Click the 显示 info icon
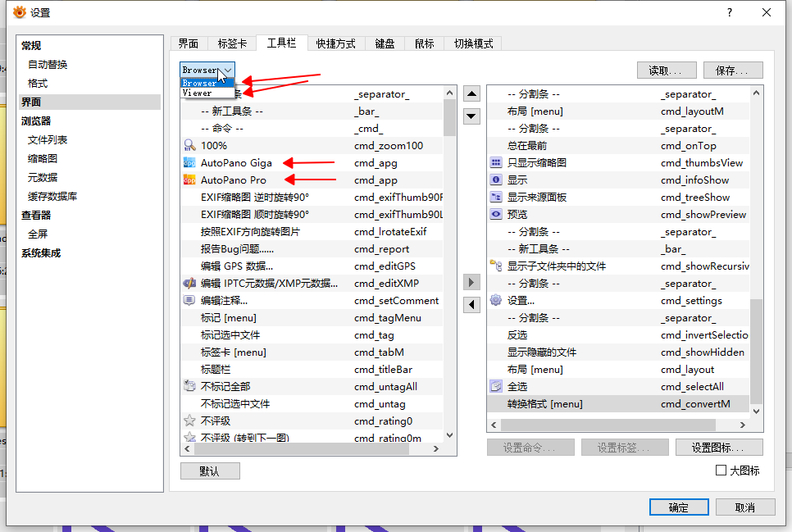Viewport: 792px width, 532px height. [x=496, y=180]
